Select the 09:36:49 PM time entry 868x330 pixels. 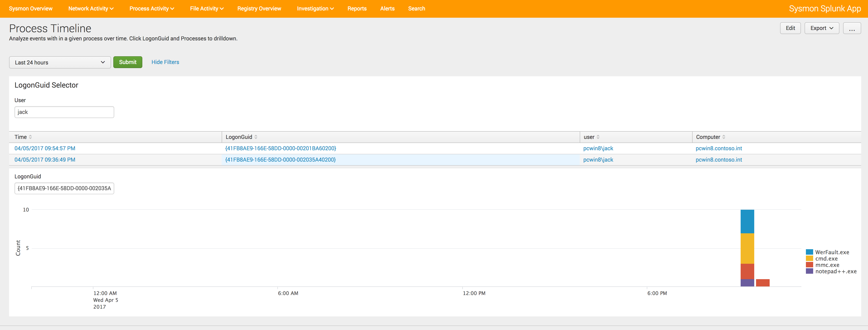click(x=45, y=160)
